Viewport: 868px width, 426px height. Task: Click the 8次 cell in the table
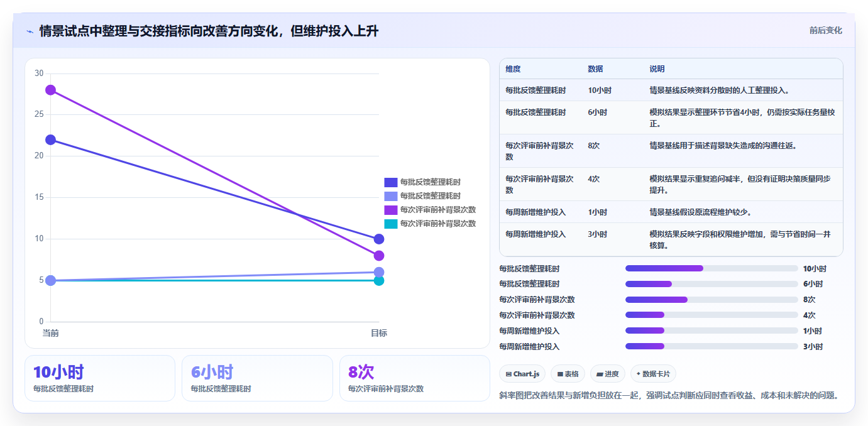pyautogui.click(x=593, y=146)
